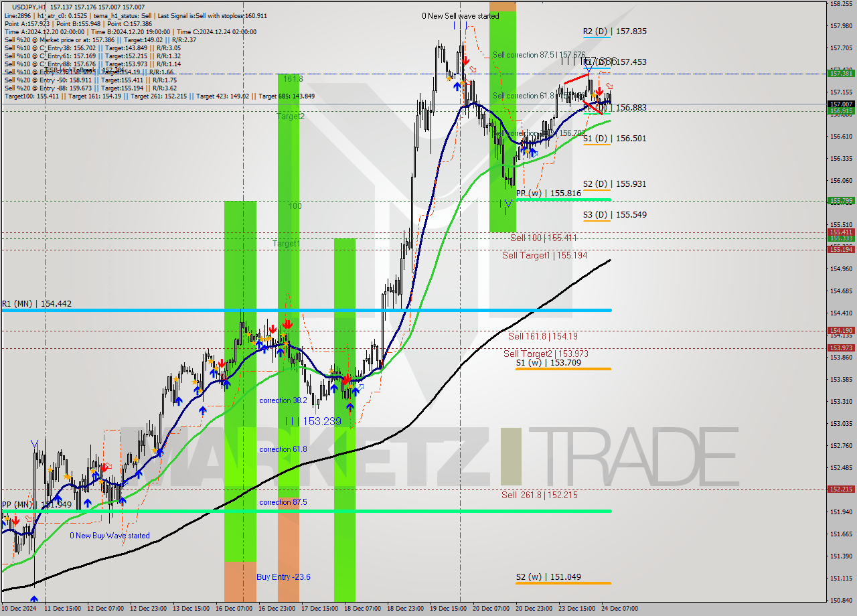Image resolution: width=857 pixels, height=616 pixels.
Task: Click the green 157.381 price tag
Action: (x=841, y=74)
